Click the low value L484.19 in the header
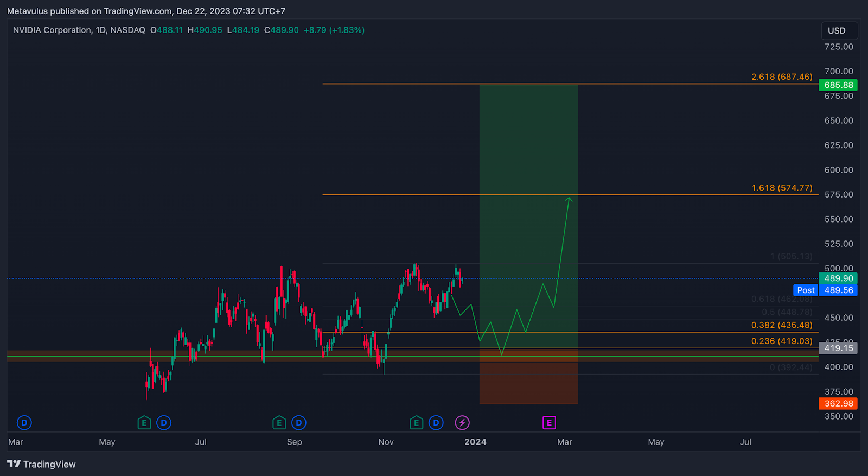 coord(243,30)
